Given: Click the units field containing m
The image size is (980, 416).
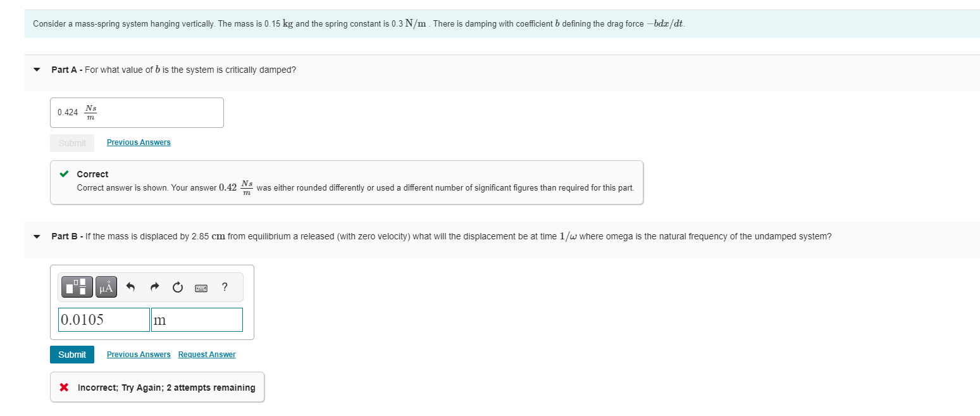Looking at the screenshot, I should [x=196, y=319].
